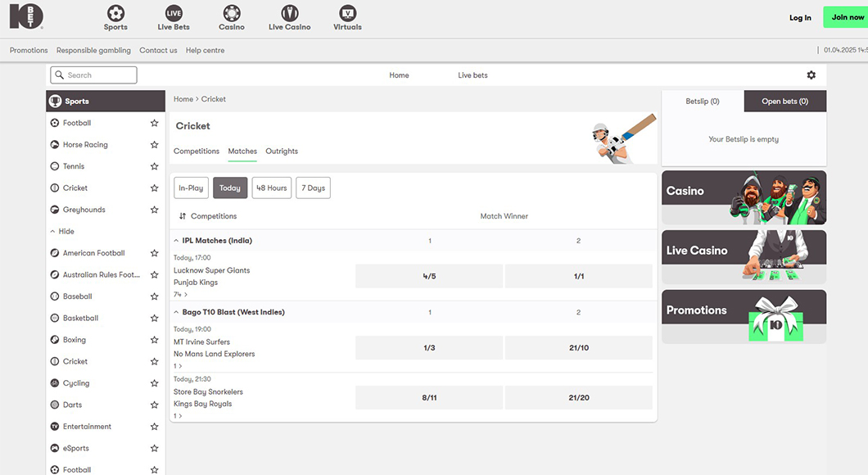Collapse the IPL Matches (India) section
868x475 pixels.
(x=176, y=241)
